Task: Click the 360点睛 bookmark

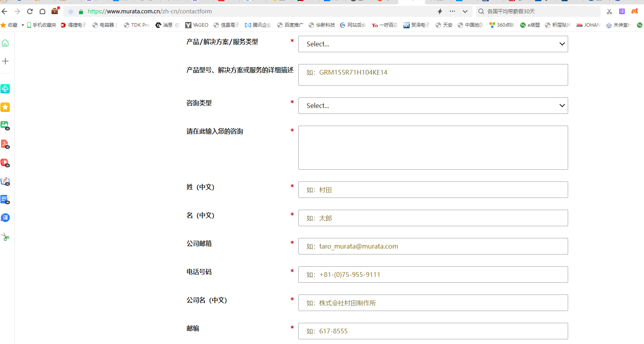Action: pos(502,25)
